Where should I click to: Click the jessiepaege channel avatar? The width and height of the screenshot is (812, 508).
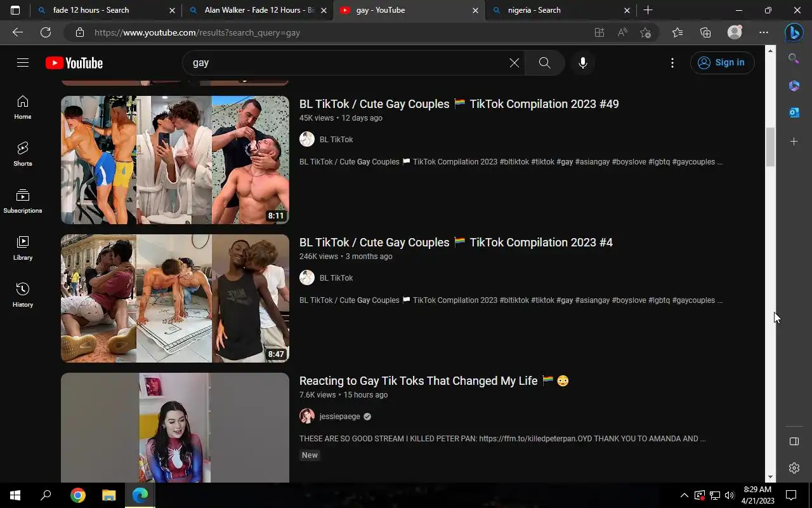(x=307, y=416)
